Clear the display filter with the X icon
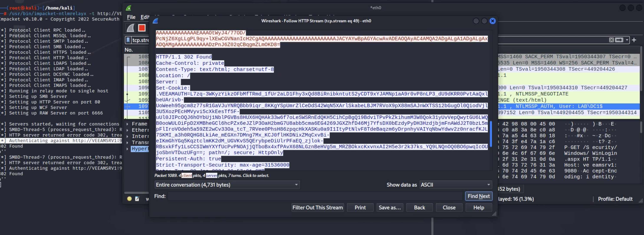The height and width of the screenshot is (235, 644). click(x=611, y=40)
